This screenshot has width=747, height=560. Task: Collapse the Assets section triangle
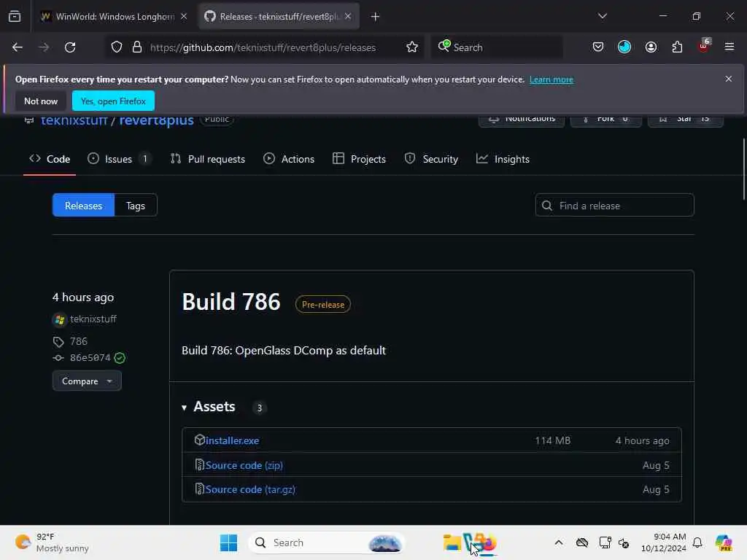coord(184,408)
